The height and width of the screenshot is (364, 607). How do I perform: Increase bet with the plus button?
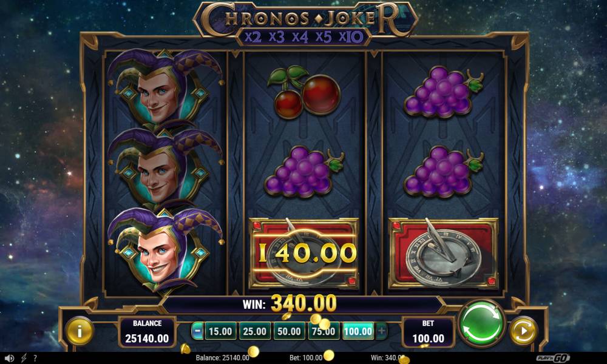tap(381, 331)
